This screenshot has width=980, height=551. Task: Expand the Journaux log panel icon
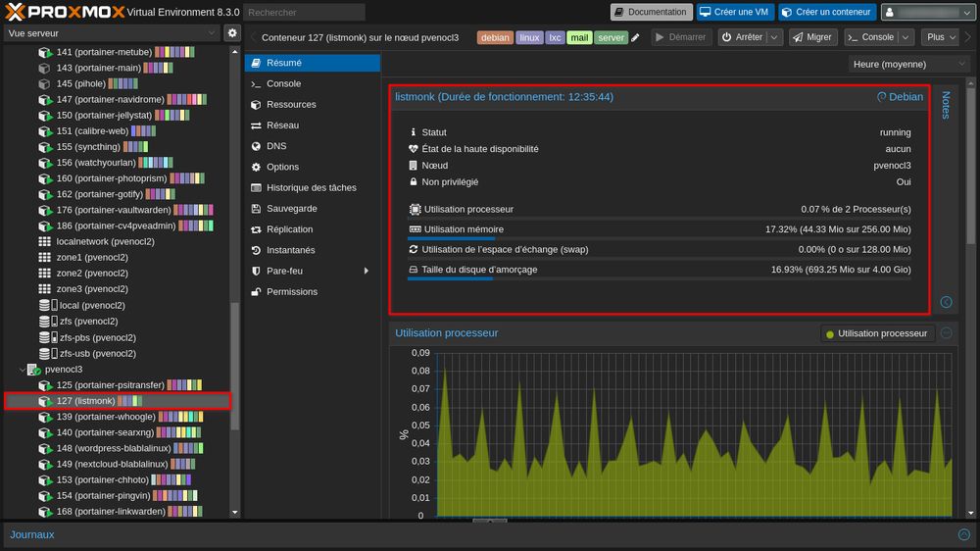pos(962,534)
